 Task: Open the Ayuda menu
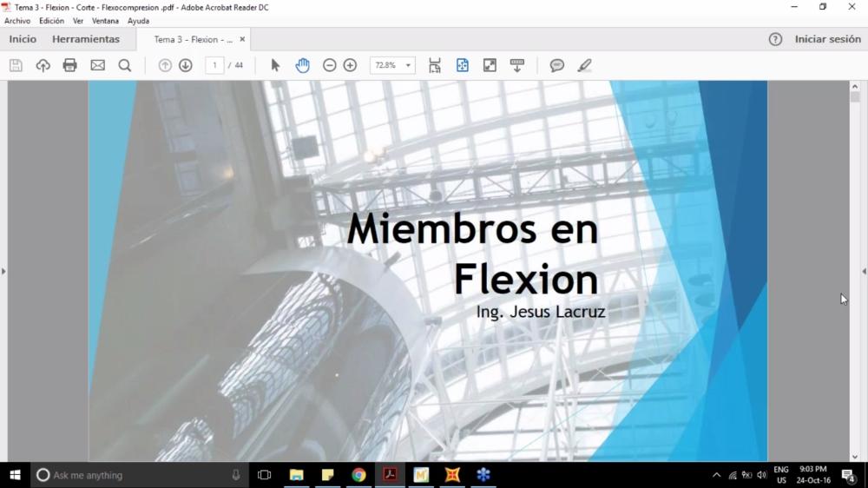[138, 21]
